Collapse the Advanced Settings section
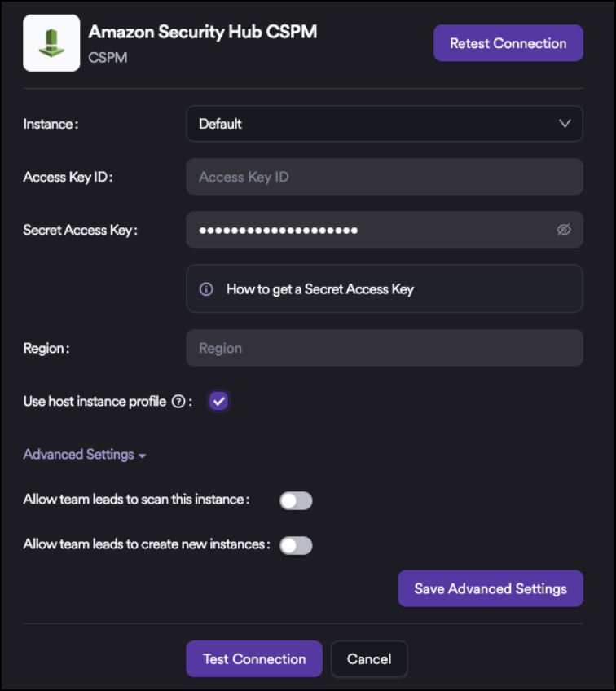616x691 pixels. pyautogui.click(x=85, y=455)
